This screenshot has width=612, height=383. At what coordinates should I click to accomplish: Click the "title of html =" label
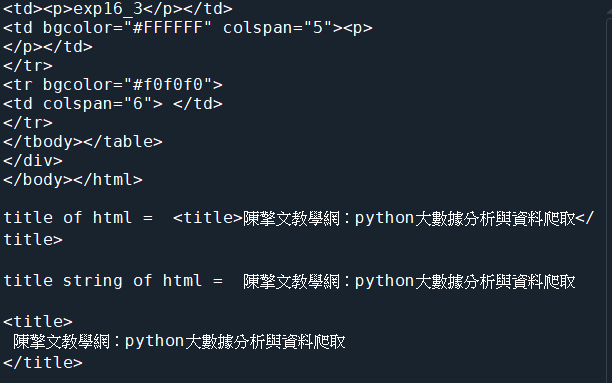[x=78, y=218]
